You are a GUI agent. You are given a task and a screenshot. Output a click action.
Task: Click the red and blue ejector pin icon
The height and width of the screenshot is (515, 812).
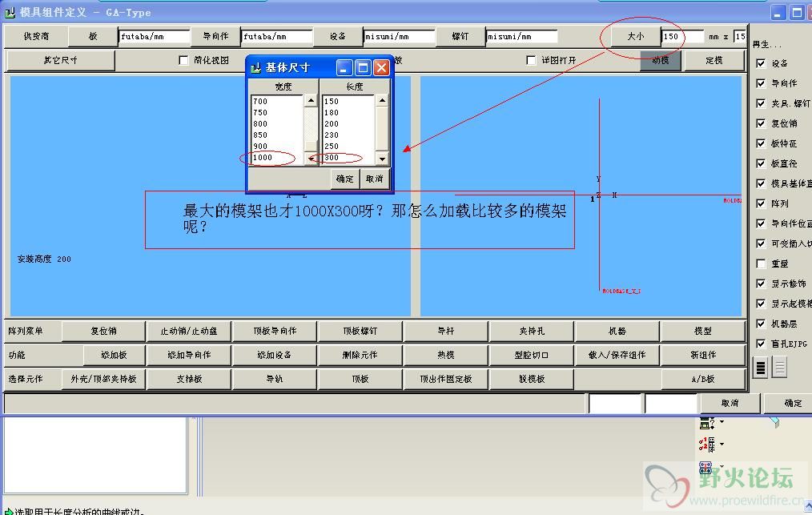pos(705,467)
